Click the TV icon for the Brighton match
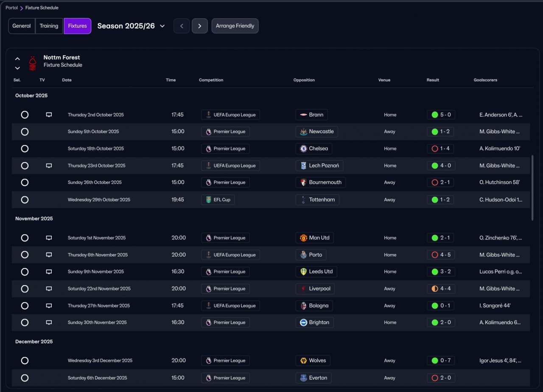The width and height of the screenshot is (543, 392). tap(49, 322)
